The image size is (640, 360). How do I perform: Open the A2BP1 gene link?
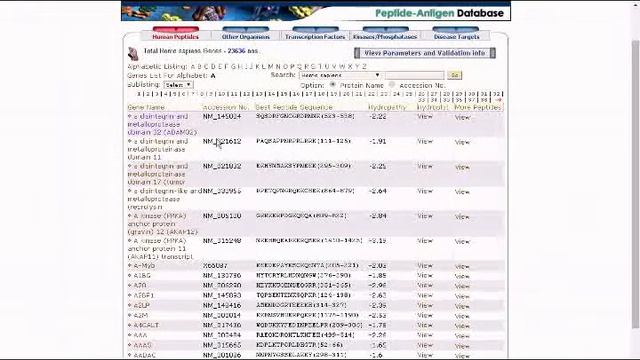(x=144, y=295)
